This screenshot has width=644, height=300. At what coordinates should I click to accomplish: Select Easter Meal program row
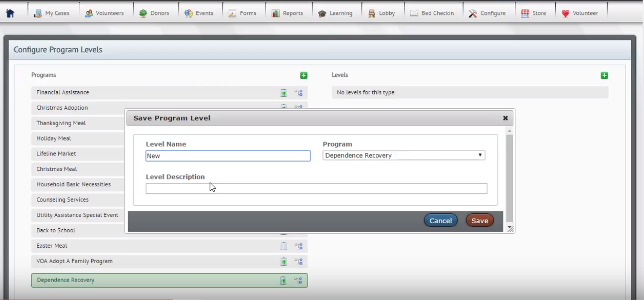tap(169, 246)
